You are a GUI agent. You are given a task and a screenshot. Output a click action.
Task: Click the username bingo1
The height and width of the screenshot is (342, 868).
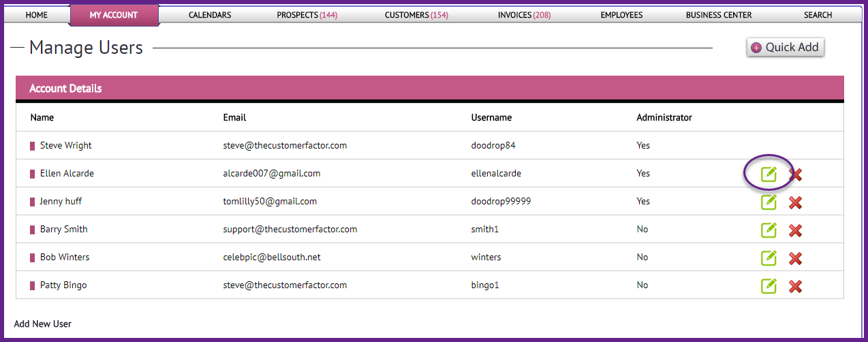(x=485, y=285)
